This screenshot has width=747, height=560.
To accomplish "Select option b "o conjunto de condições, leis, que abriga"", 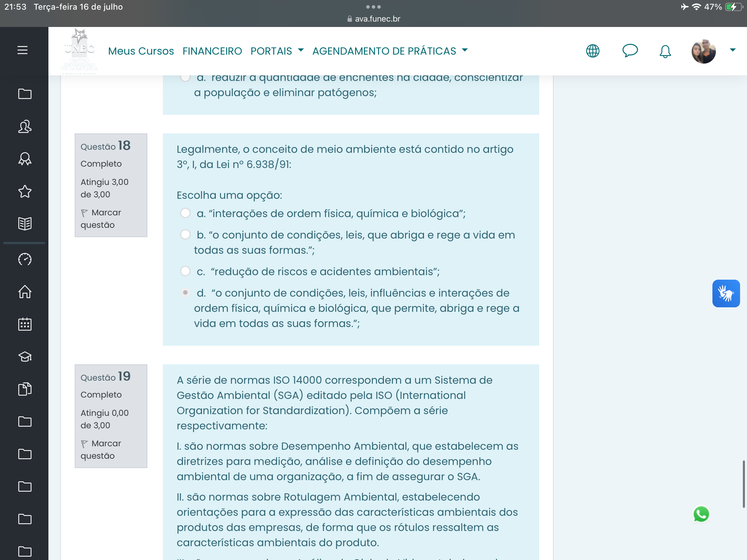I will click(185, 234).
